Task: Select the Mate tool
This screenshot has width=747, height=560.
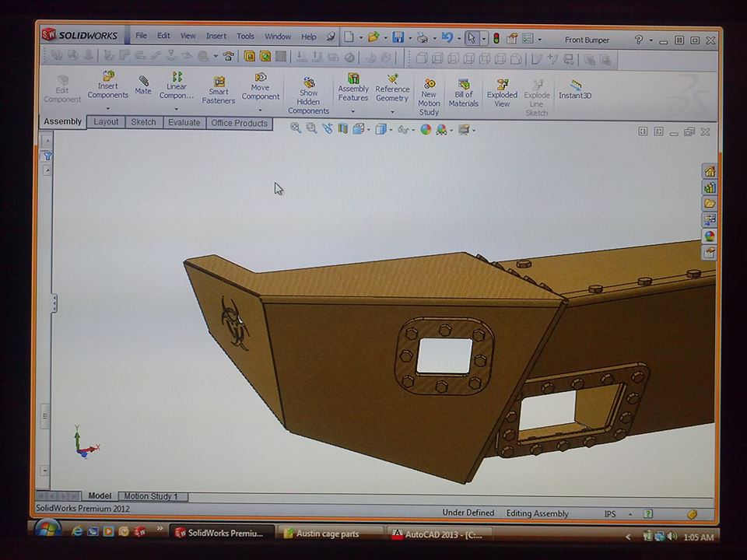Action: tap(143, 85)
